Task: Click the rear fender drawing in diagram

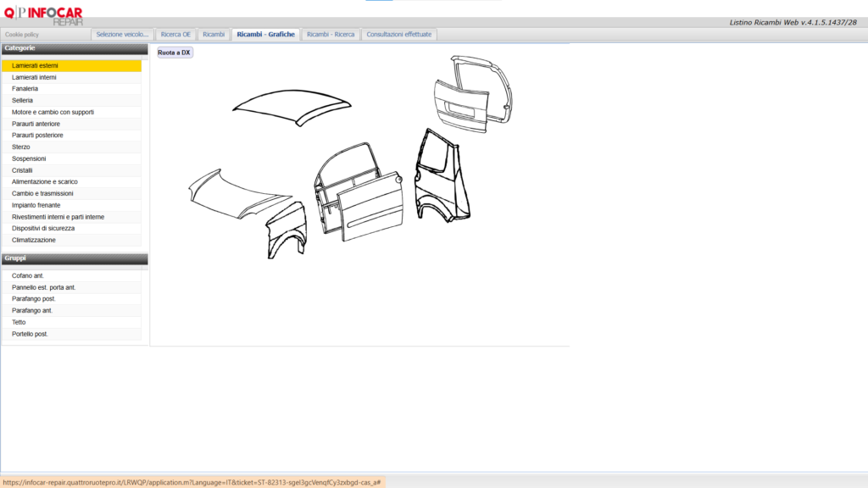Action: (441, 176)
